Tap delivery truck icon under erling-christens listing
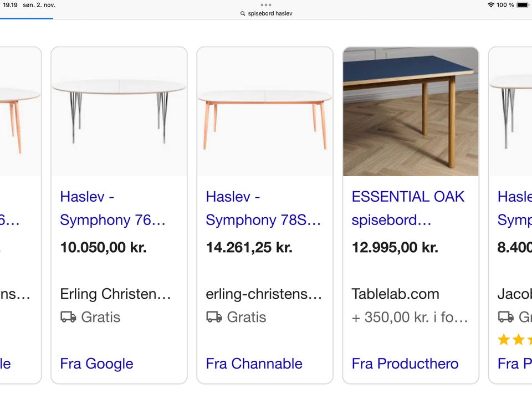Screen dimensions: 532x399 (214, 317)
